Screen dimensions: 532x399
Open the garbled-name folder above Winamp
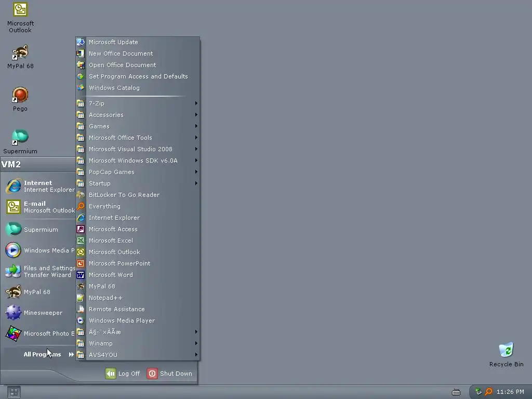point(138,332)
